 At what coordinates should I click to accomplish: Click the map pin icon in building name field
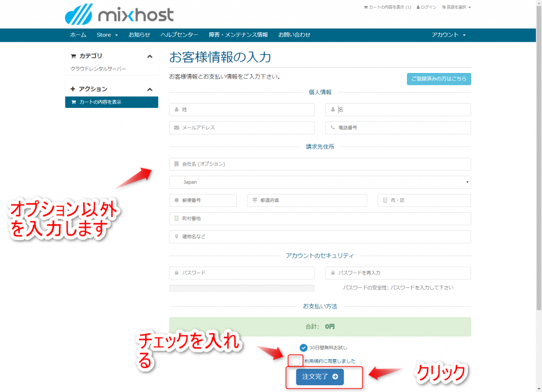coord(176,236)
